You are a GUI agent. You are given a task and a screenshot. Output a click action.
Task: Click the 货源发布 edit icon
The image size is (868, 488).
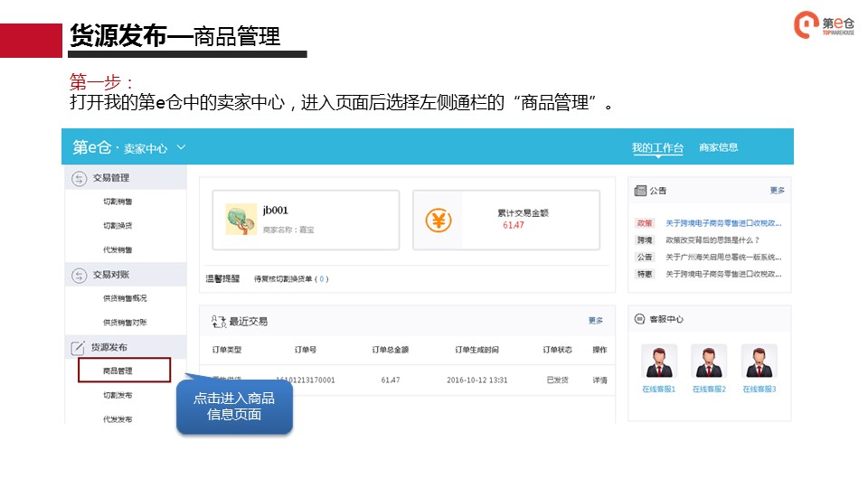pos(78,347)
